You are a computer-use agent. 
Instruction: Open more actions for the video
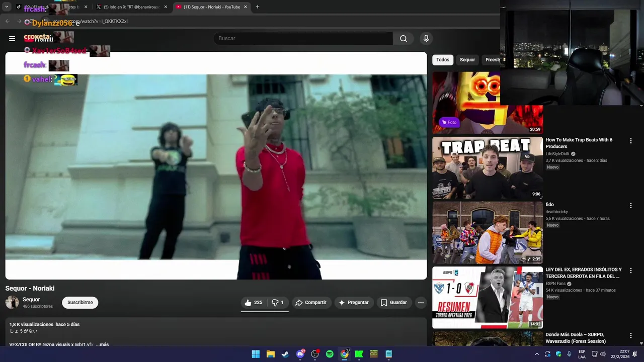pyautogui.click(x=421, y=303)
